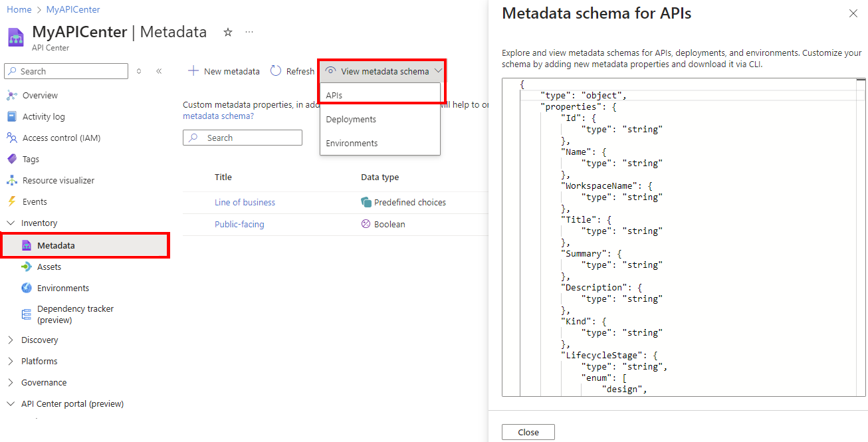Viewport: 868px width, 442px height.
Task: Expand the Governance section
Action: pos(10,383)
